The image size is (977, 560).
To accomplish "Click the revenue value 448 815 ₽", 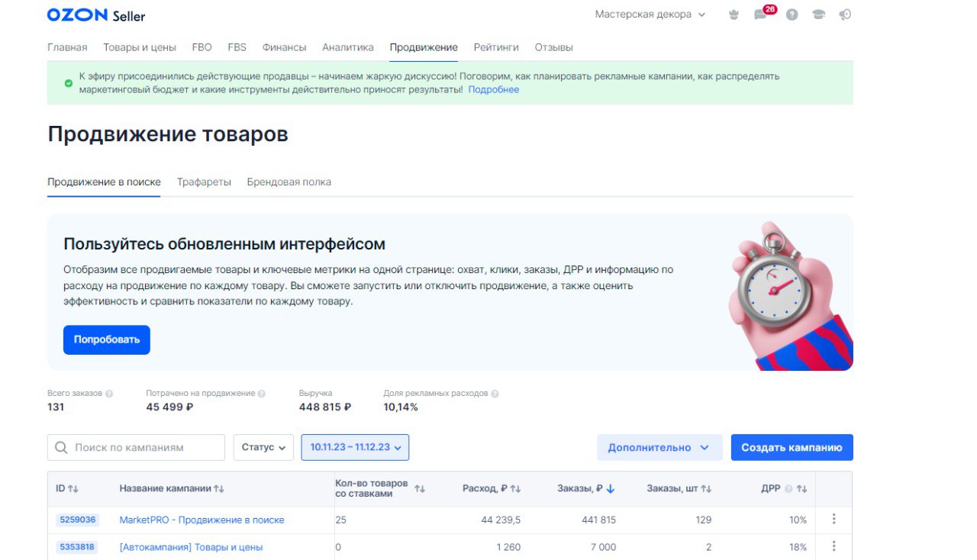I will point(325,407).
